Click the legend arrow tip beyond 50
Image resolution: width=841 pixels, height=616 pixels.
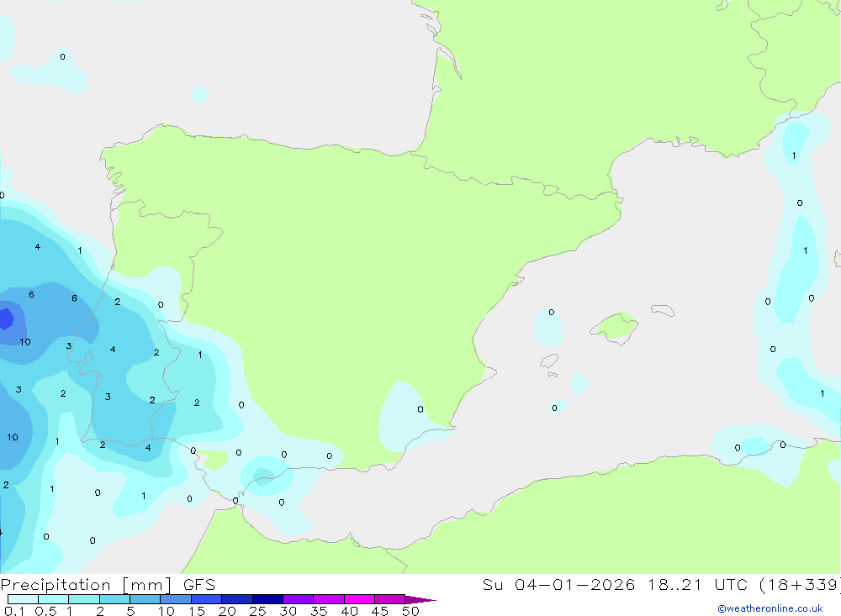(x=420, y=600)
